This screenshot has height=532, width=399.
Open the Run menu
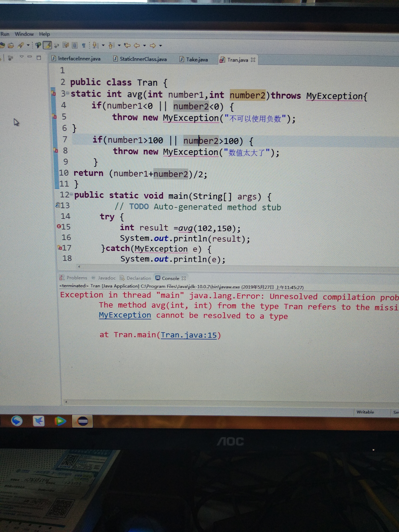pyautogui.click(x=5, y=34)
